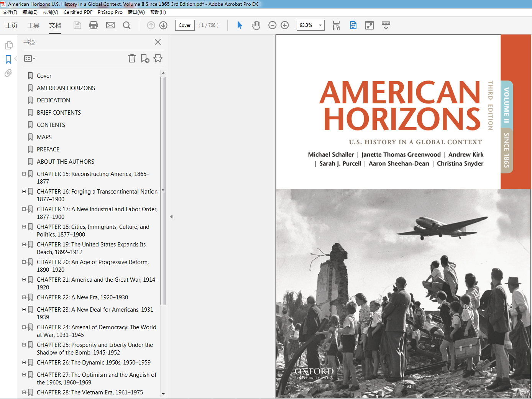Activate the Hand pan tool
This screenshot has width=532, height=399.
[256, 25]
